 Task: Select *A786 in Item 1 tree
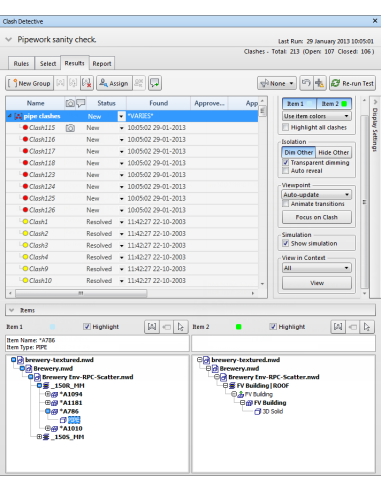(69, 411)
